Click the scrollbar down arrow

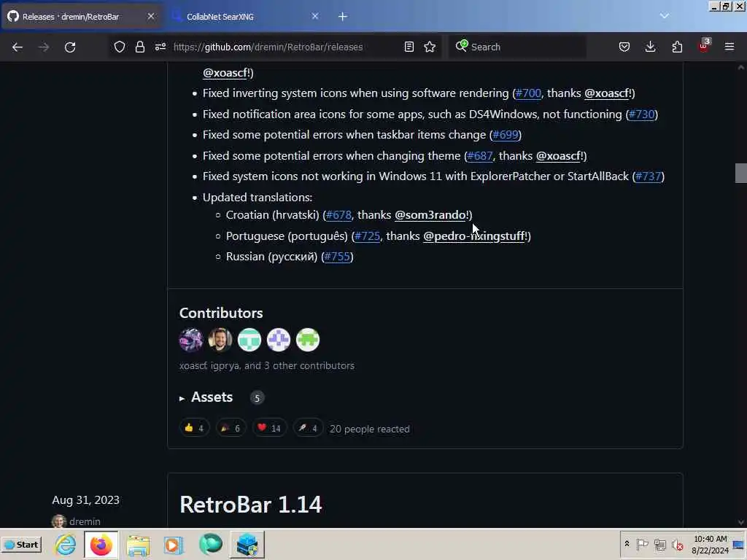pos(741,522)
